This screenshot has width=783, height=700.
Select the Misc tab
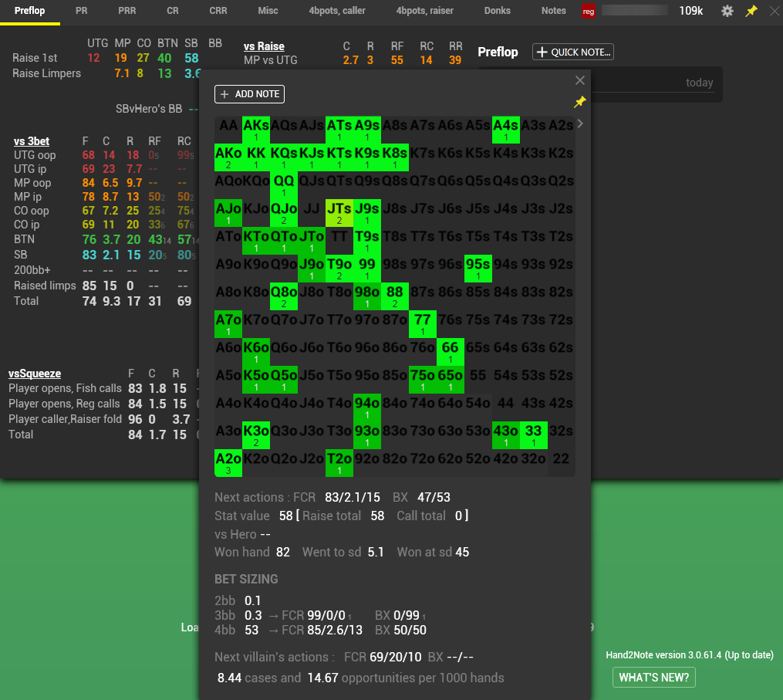267,11
